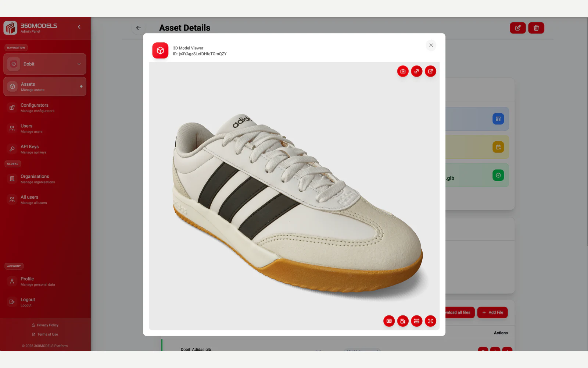Click the Dobit_Adidas.glb file row name
Screen dimensions: 588x368
pos(196,349)
